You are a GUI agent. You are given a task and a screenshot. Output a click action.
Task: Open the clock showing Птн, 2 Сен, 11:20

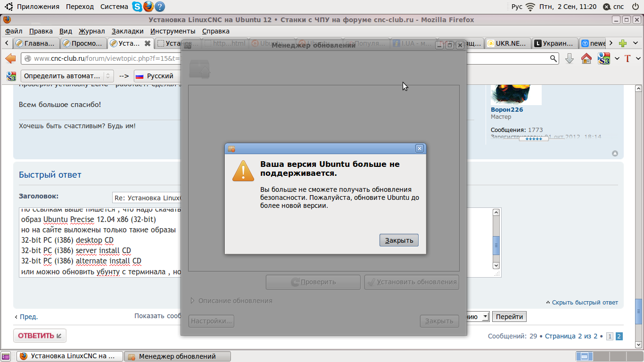568,7
